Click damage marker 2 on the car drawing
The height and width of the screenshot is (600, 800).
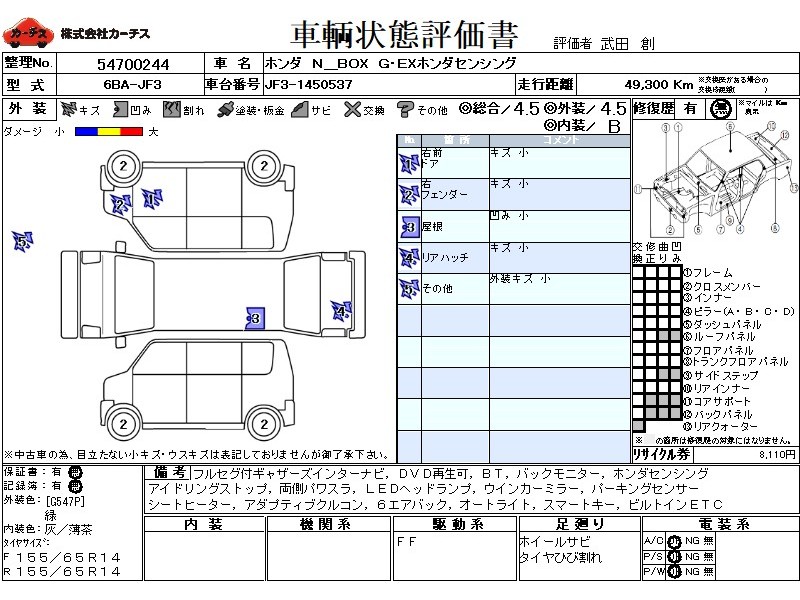[x=121, y=205]
